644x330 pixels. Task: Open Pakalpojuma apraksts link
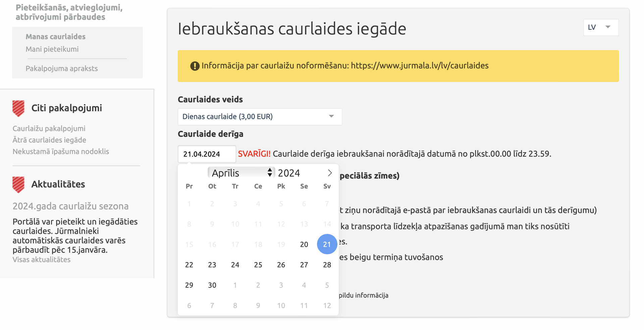(62, 68)
